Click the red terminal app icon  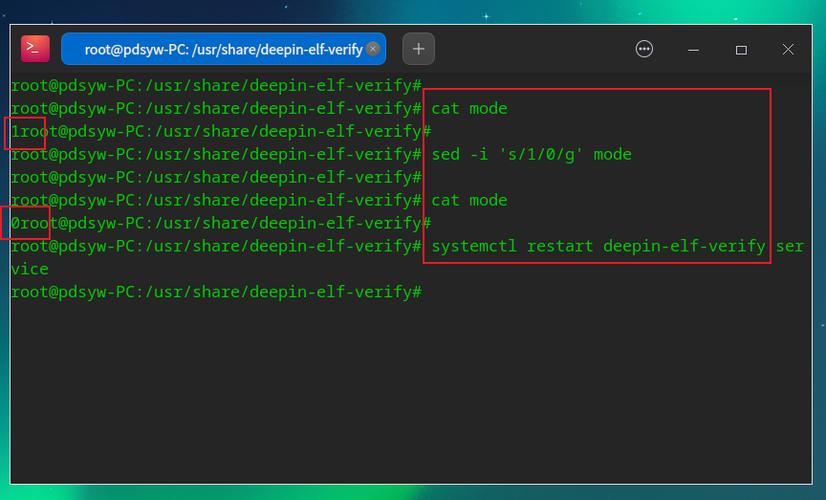click(x=35, y=49)
